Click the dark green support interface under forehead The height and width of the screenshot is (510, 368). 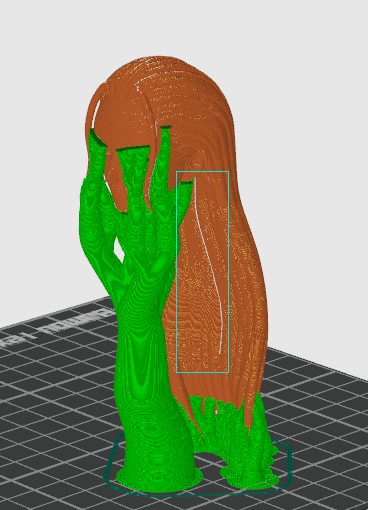(133, 150)
